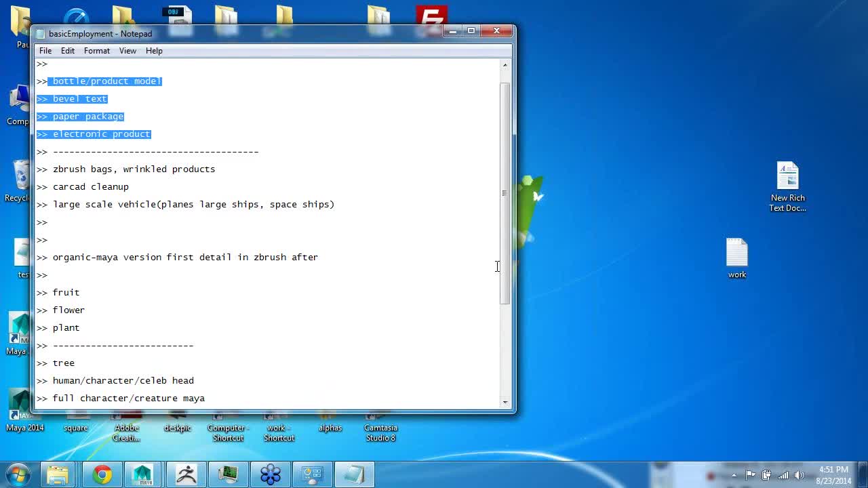This screenshot has width=868, height=488.
Task: Click the Notepad scrollbar up arrow
Action: (x=505, y=64)
